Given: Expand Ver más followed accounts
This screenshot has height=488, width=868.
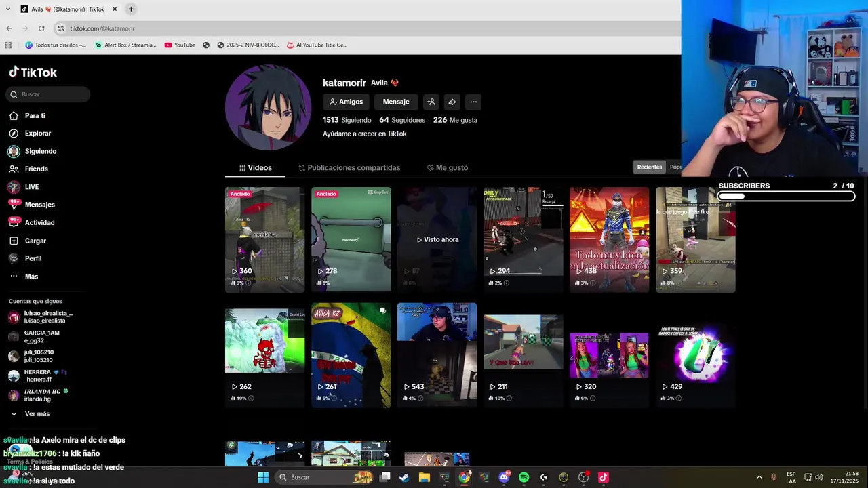Looking at the screenshot, I should click(30, 414).
